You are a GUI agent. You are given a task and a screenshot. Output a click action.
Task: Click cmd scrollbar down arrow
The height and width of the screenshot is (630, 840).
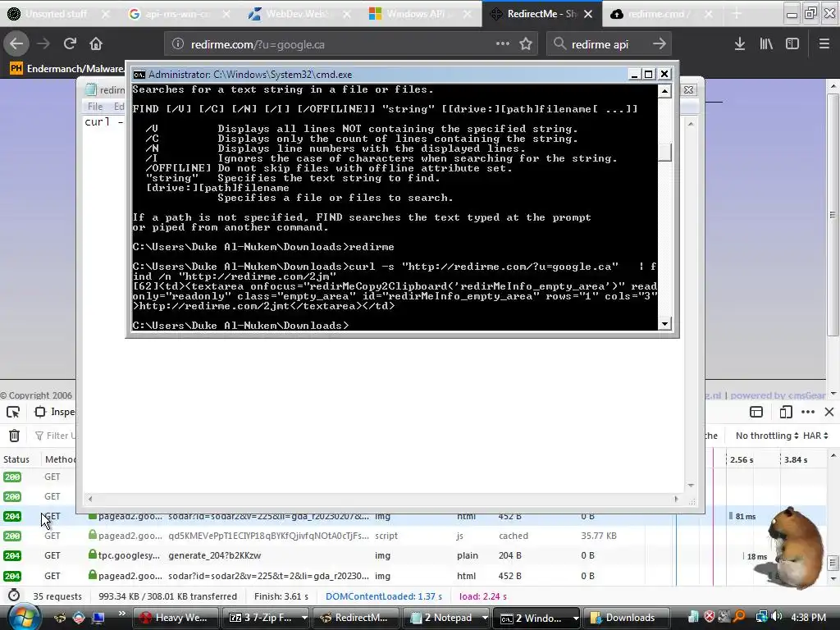click(664, 323)
